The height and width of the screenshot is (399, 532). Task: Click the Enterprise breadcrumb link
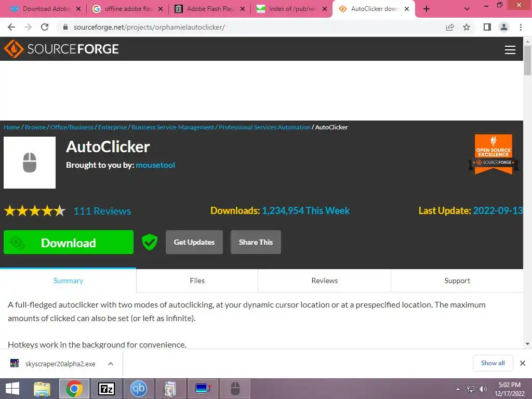(112, 127)
